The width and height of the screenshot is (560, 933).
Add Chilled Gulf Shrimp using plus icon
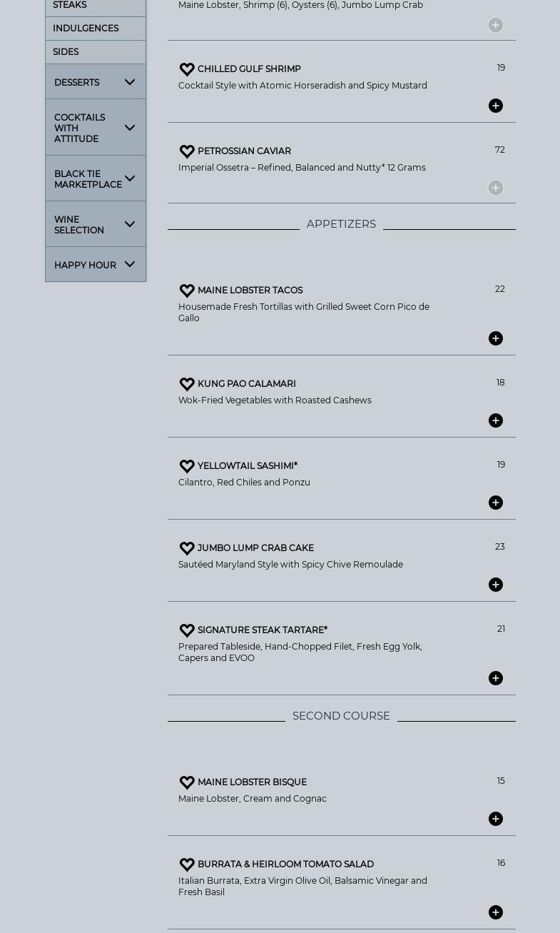(x=496, y=106)
